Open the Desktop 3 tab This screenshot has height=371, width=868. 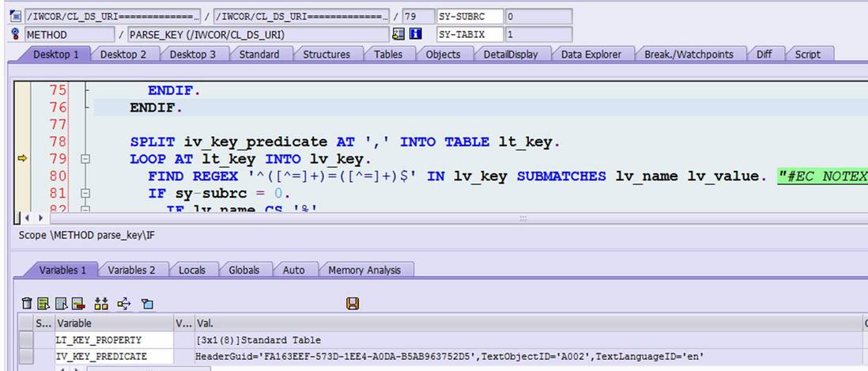point(193,55)
